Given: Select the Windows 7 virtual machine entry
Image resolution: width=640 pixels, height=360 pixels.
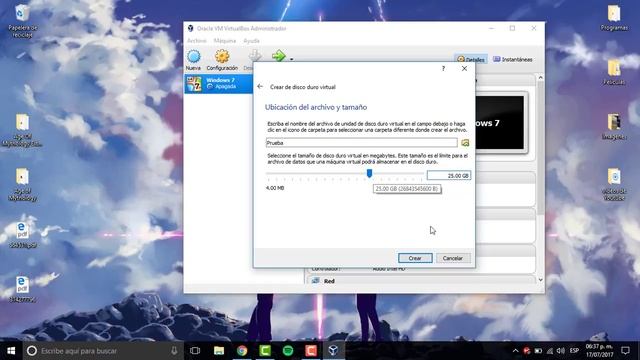Looking at the screenshot, I should 218,84.
